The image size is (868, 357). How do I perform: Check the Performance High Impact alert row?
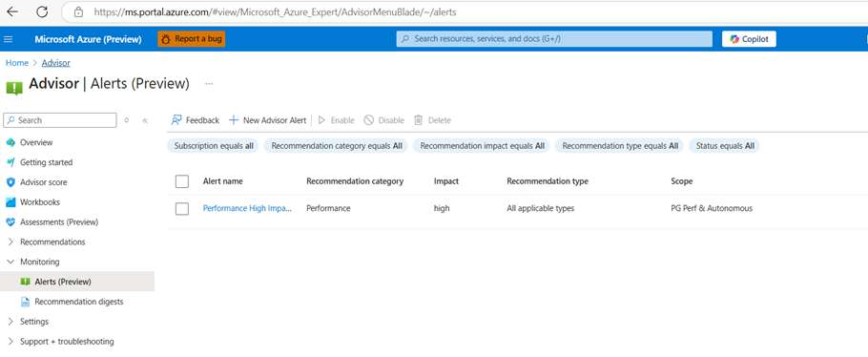182,208
